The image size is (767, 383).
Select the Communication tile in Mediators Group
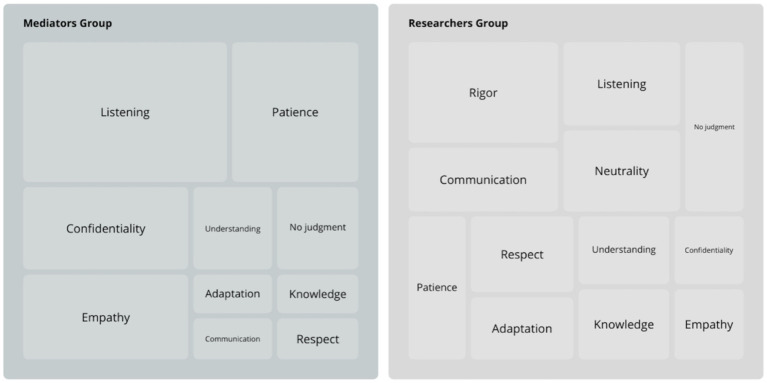[232, 339]
